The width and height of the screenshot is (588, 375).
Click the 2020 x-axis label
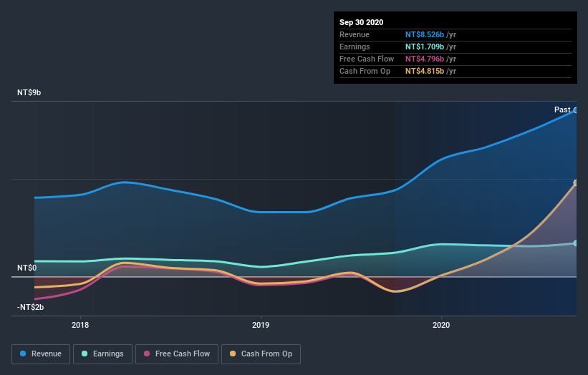point(441,325)
